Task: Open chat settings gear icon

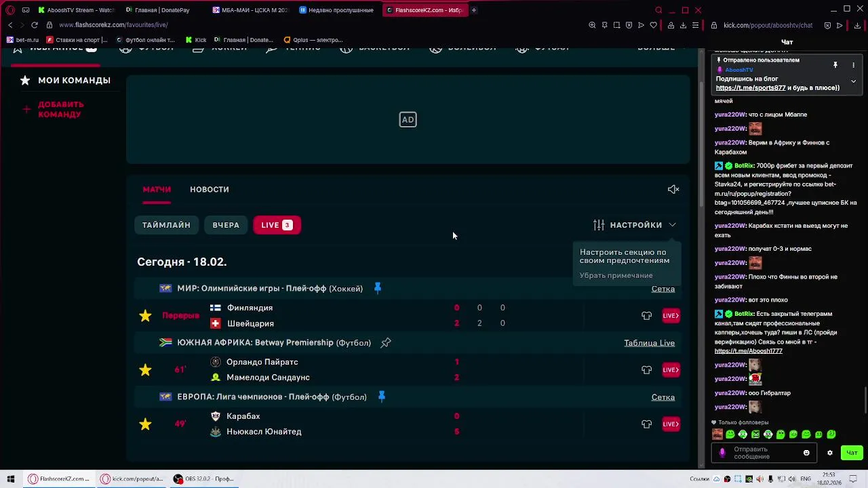Action: click(x=829, y=453)
